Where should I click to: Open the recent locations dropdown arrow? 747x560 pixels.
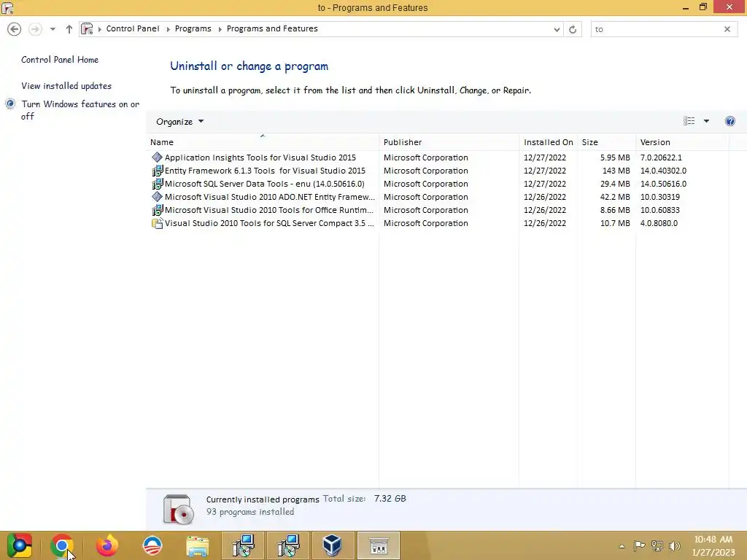[x=53, y=29]
